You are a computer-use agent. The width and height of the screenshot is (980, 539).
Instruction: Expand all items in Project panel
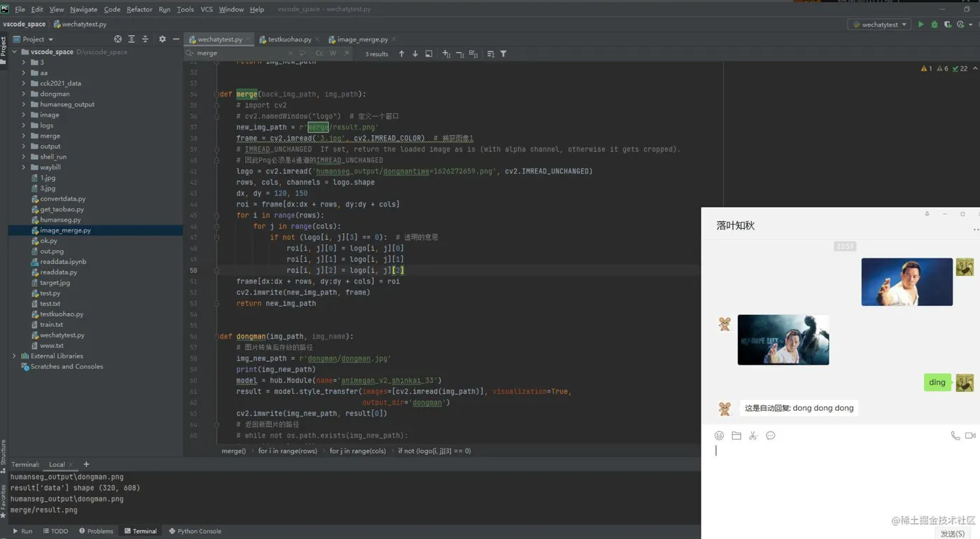(131, 39)
